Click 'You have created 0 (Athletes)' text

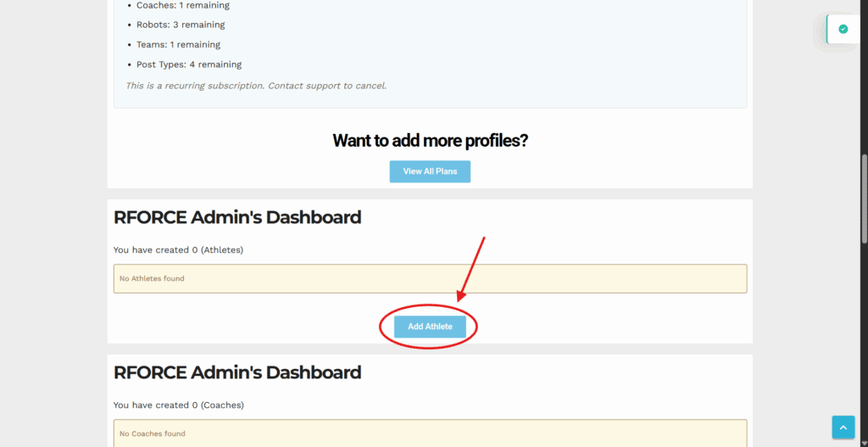pyautogui.click(x=178, y=250)
